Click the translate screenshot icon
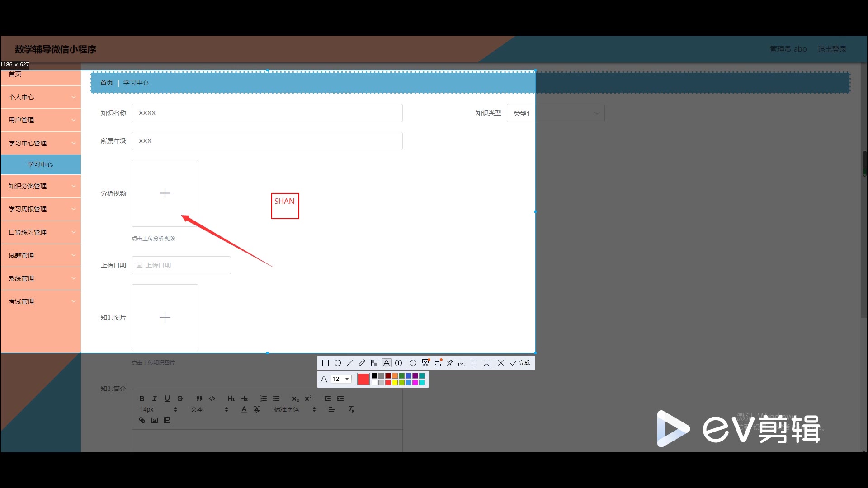Image resolution: width=868 pixels, height=488 pixels. (438, 363)
